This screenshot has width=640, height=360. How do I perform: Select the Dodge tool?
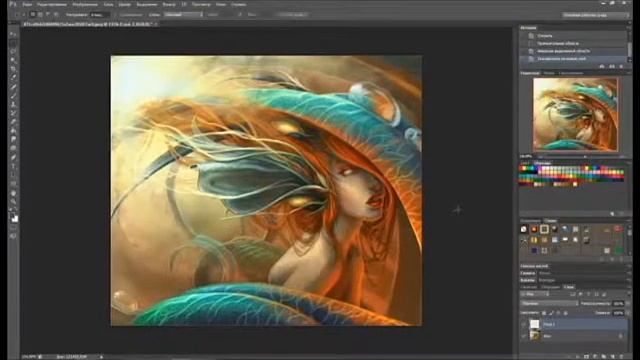(x=13, y=148)
